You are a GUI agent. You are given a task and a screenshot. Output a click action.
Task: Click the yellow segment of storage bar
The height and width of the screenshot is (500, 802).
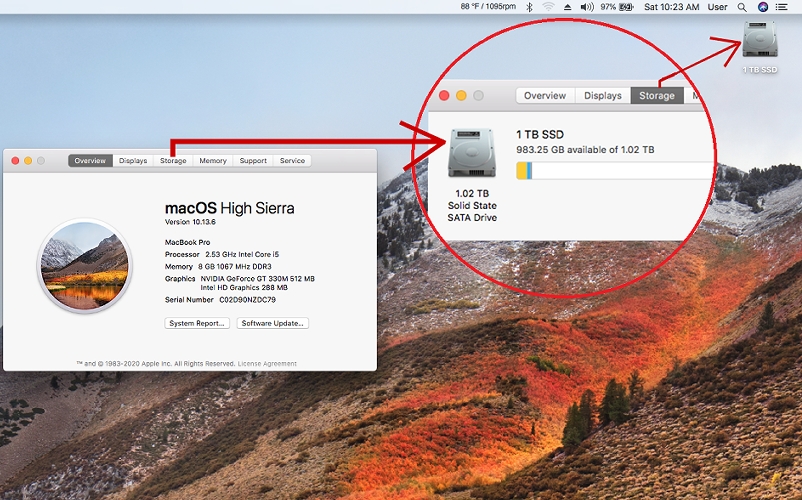(x=521, y=171)
